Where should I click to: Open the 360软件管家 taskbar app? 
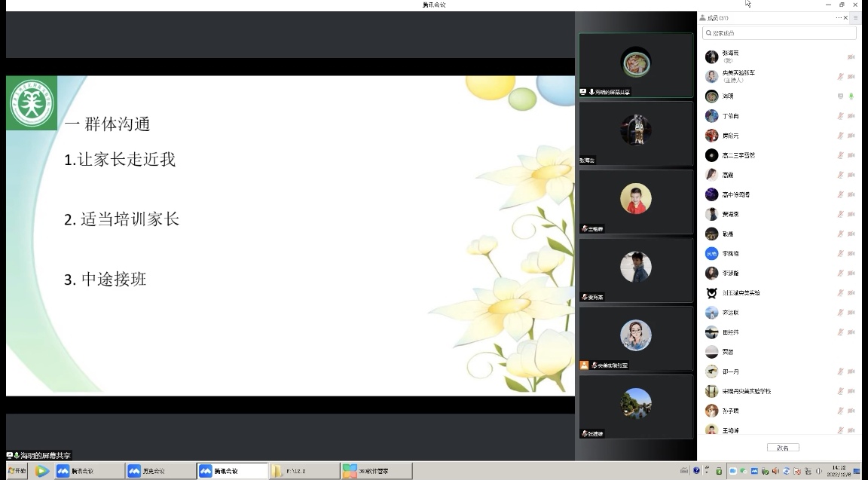coord(376,471)
